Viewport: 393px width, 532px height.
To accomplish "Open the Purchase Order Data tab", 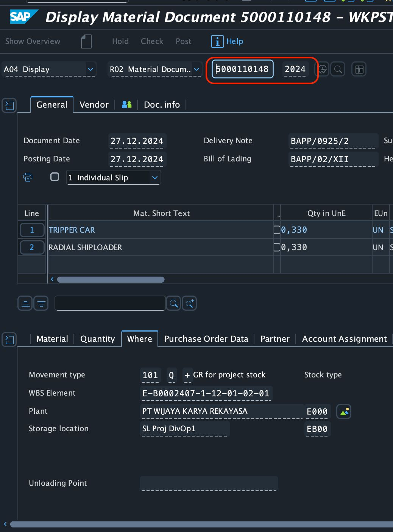I will [x=206, y=339].
